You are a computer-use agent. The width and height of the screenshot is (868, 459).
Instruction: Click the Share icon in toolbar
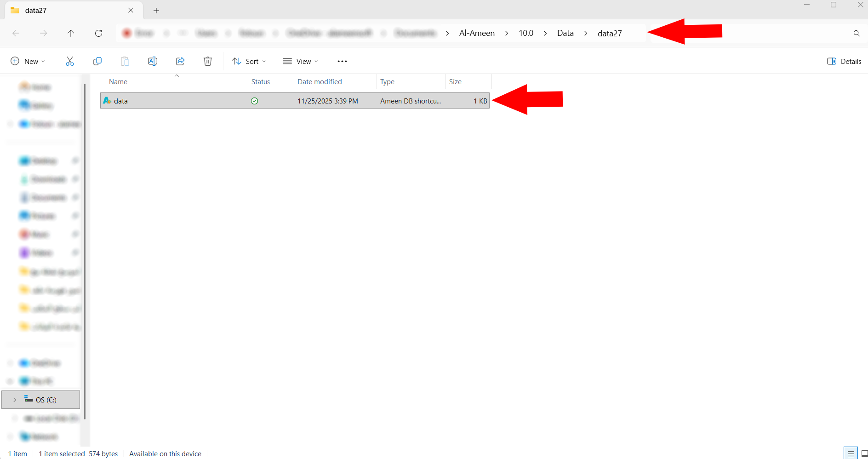point(180,61)
